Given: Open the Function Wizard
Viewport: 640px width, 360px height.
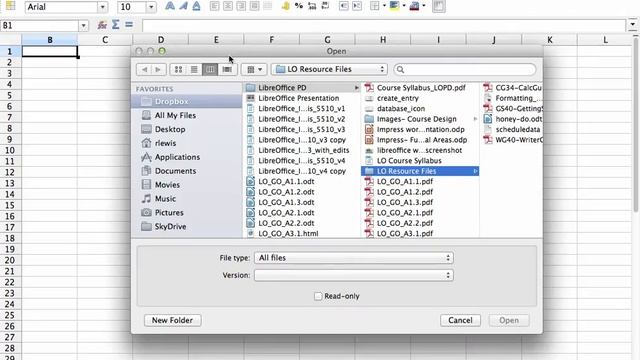Looking at the screenshot, I should [x=102, y=25].
